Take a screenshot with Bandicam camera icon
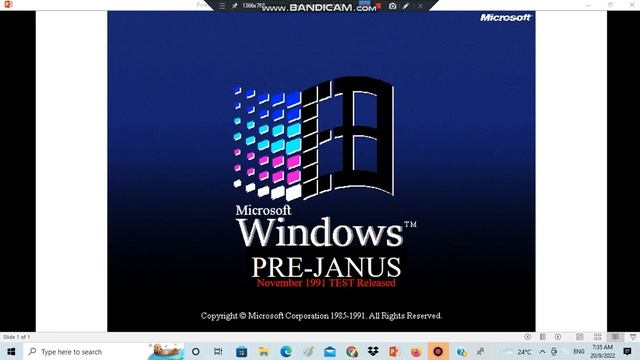This screenshot has width=640, height=360. 392,6
